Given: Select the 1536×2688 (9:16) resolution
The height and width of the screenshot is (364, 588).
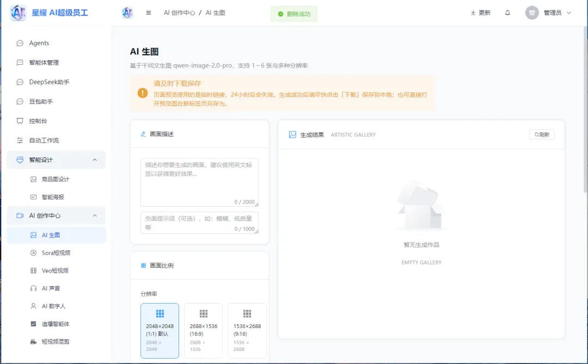Looking at the screenshot, I should tap(247, 331).
